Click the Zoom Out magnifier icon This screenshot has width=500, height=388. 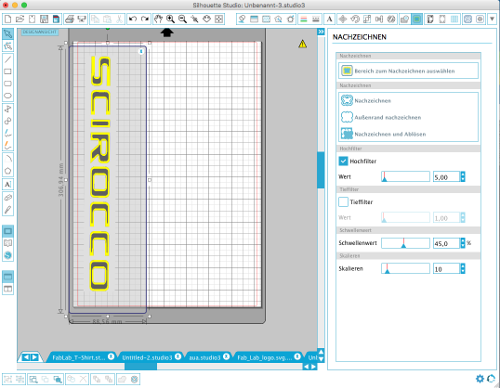tap(182, 19)
